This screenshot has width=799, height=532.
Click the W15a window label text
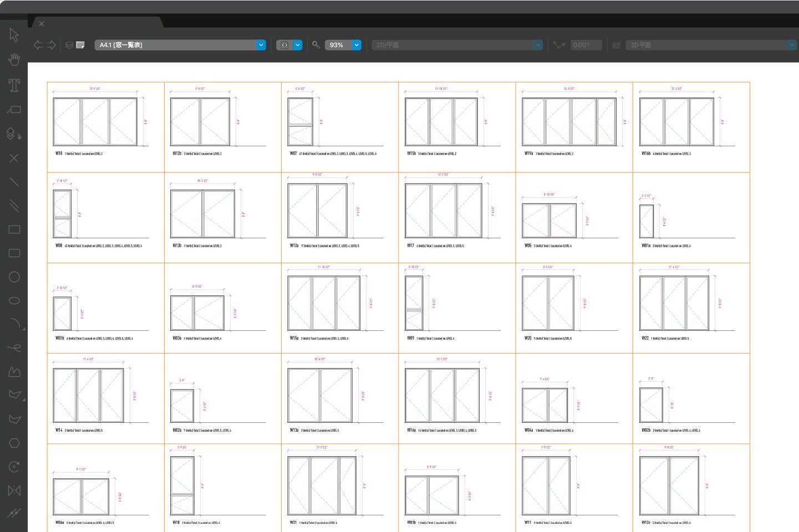[294, 338]
